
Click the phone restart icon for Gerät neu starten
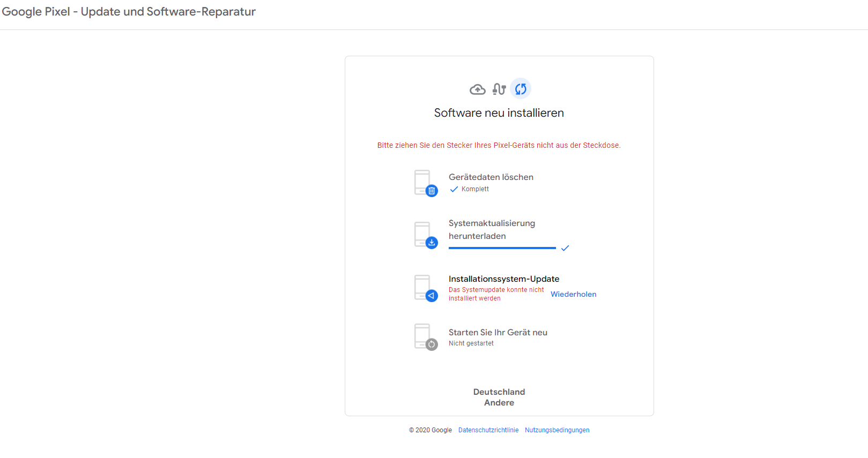[x=426, y=337]
